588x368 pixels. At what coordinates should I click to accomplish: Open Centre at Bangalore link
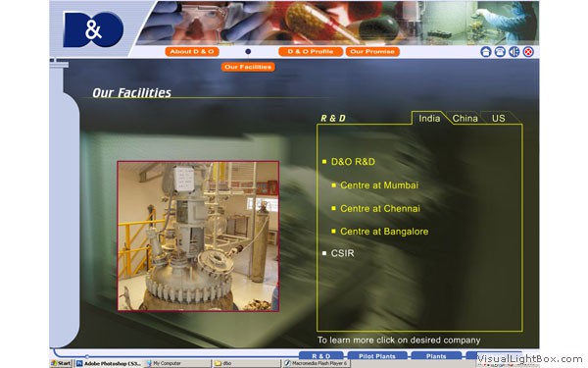click(384, 232)
